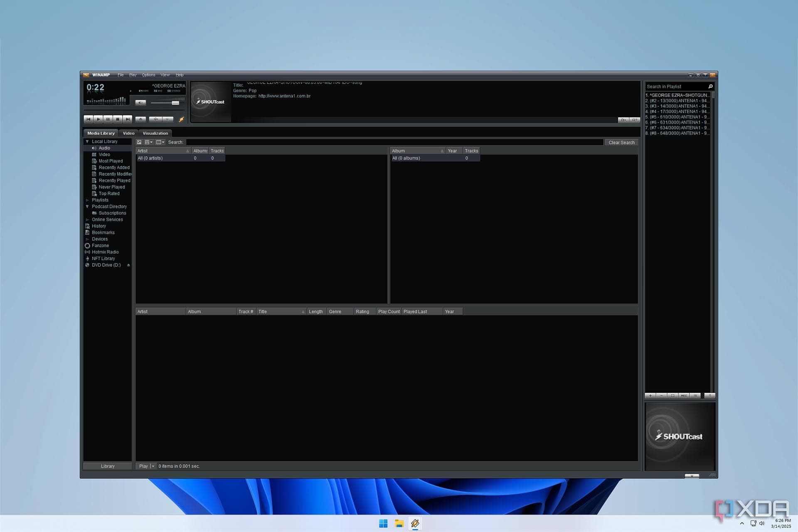Click the Library button at bottom left
Image resolution: width=798 pixels, height=532 pixels.
click(x=108, y=466)
